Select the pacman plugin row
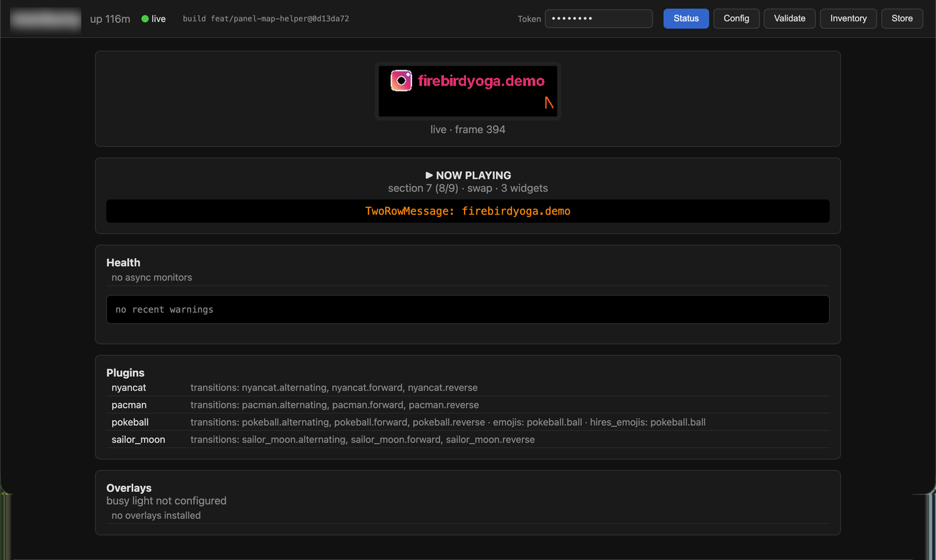The height and width of the screenshot is (560, 936). tap(468, 405)
